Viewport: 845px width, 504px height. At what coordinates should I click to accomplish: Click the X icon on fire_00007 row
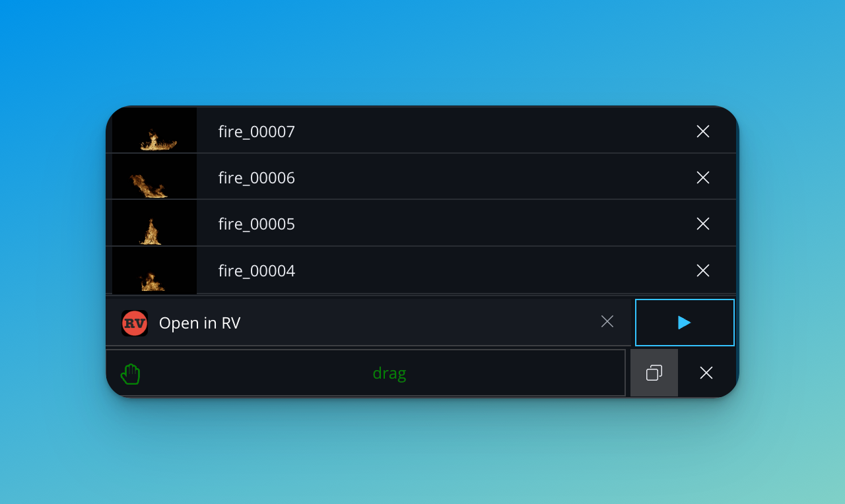702,131
